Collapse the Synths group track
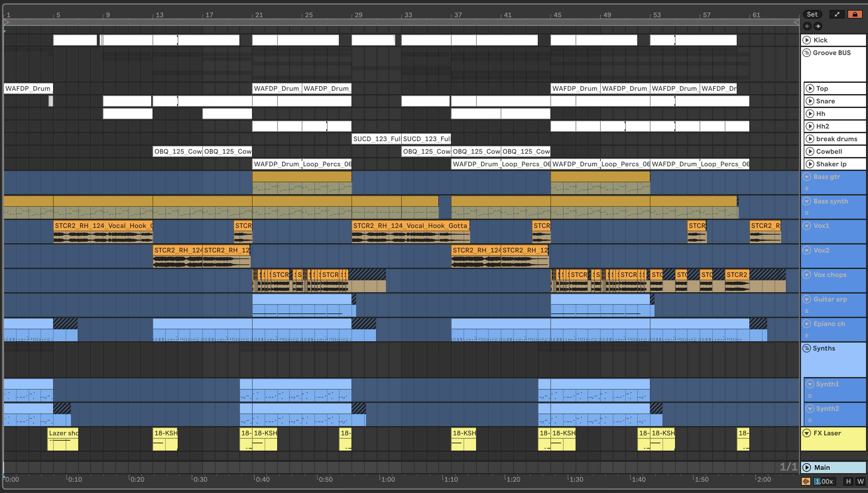 tap(807, 349)
